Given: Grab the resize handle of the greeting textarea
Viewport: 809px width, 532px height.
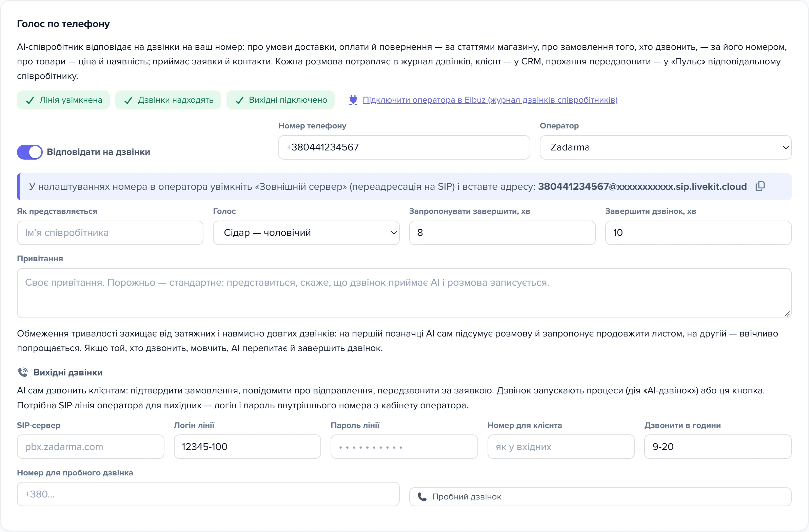Looking at the screenshot, I should coord(787,314).
